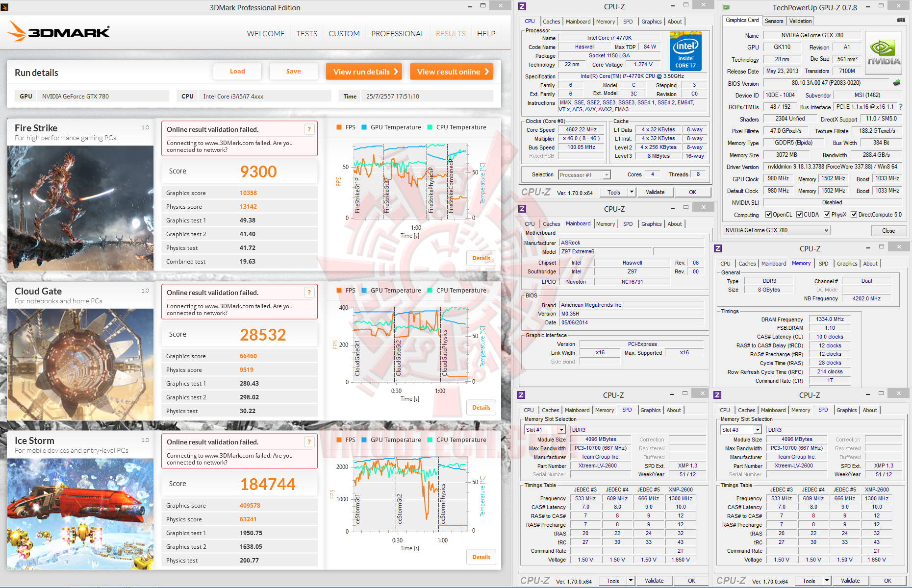Click Cloud Gate benchmark thumbnail image
912x588 pixels.
tap(80, 365)
